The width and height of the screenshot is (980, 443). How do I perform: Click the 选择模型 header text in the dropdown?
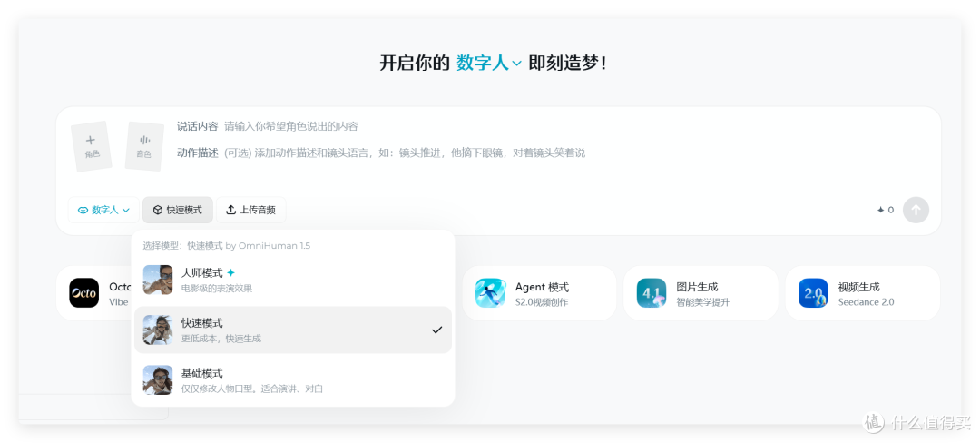pyautogui.click(x=226, y=245)
